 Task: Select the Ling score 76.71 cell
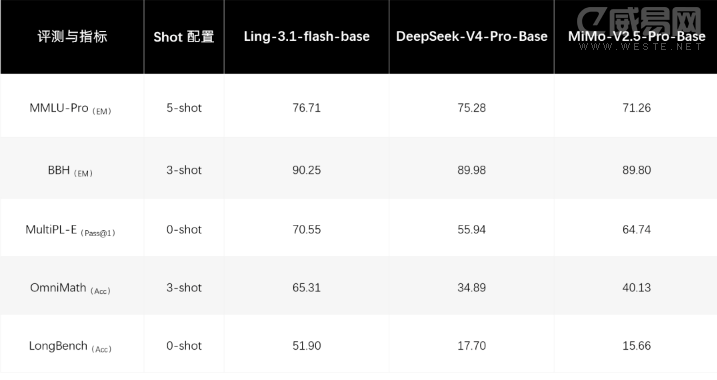(306, 108)
